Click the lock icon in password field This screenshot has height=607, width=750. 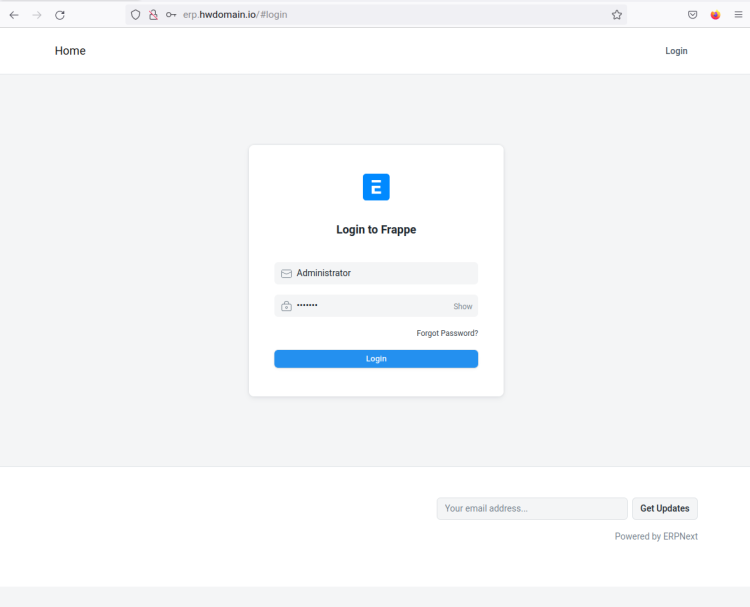(x=286, y=306)
